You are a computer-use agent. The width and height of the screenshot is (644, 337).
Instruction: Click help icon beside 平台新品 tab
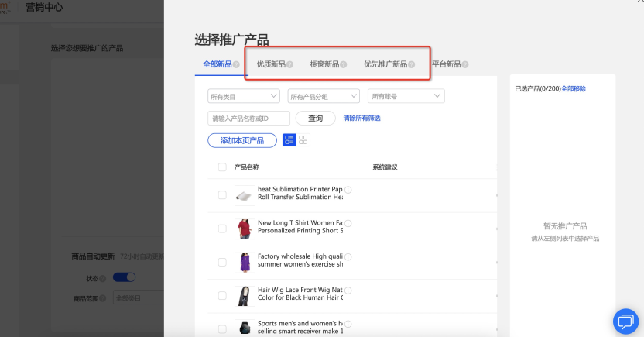465,64
